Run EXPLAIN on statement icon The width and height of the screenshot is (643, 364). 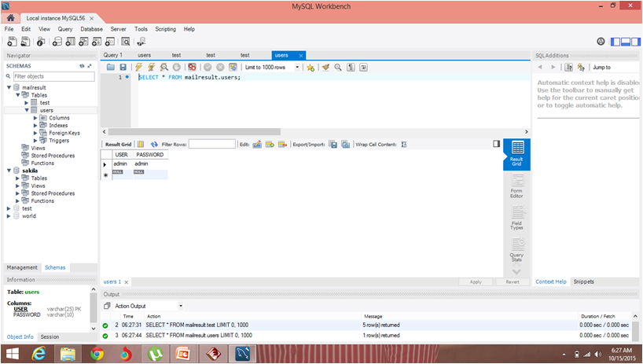tap(164, 68)
